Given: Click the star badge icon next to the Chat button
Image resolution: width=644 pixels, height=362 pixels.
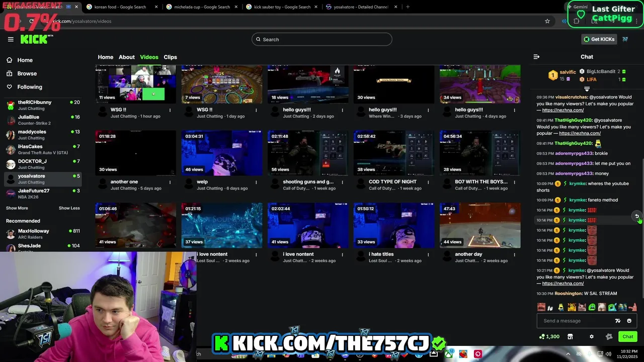Looking at the screenshot, I should click(x=609, y=336).
